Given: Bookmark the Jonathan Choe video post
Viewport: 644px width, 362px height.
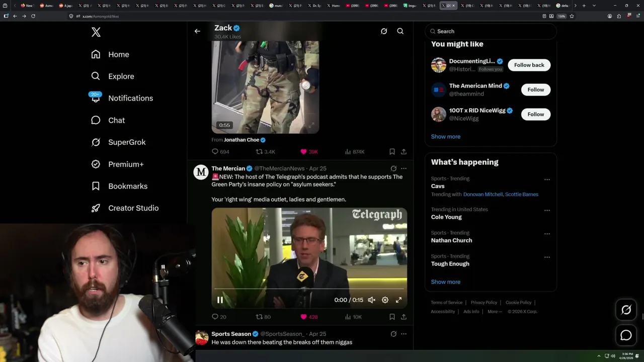Looking at the screenshot, I should 392,151.
